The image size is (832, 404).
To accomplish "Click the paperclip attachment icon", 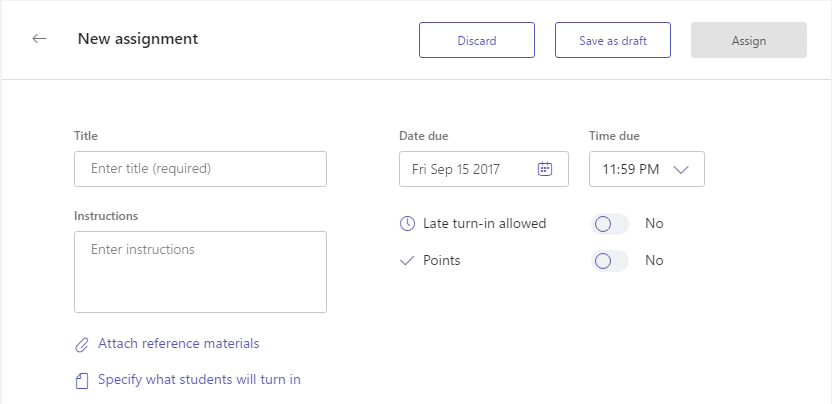I will tap(81, 345).
